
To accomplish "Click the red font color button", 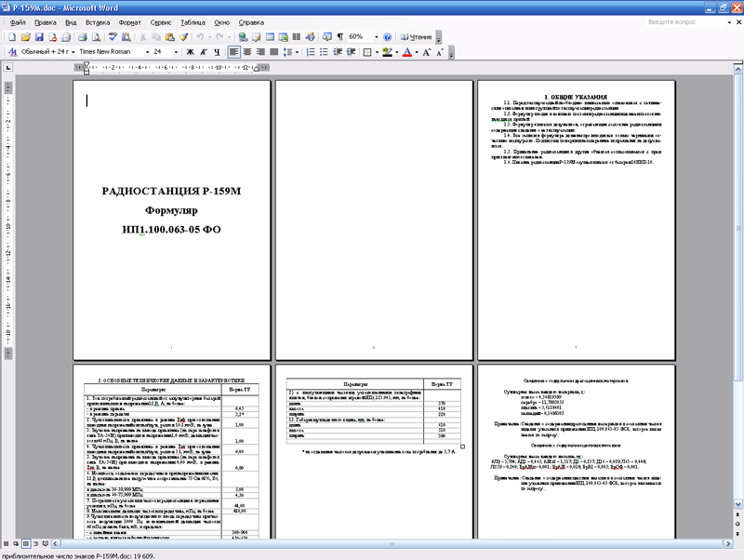I will pos(406,53).
